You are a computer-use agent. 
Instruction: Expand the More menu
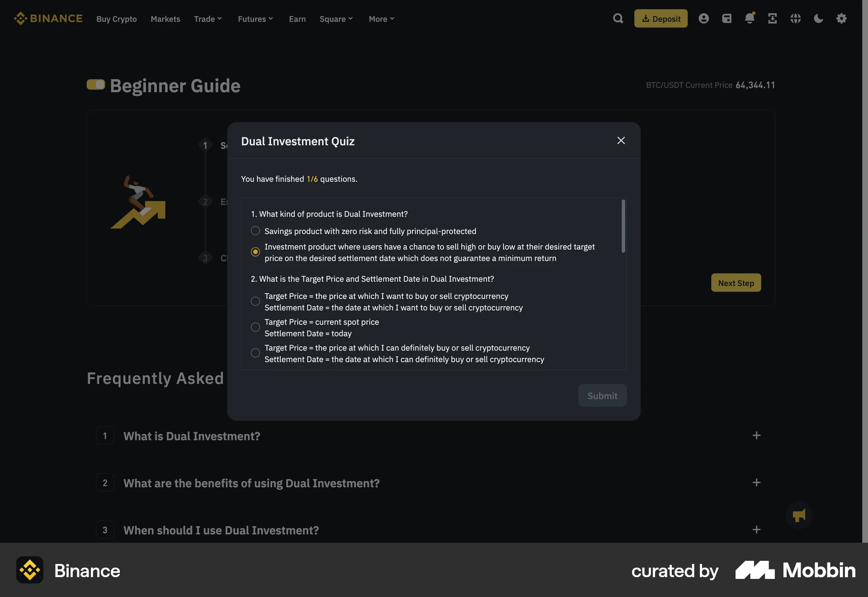381,19
